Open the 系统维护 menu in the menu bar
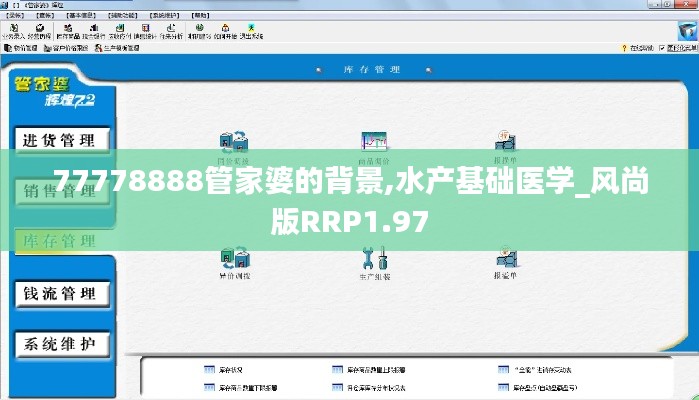699x400 pixels. tap(164, 16)
